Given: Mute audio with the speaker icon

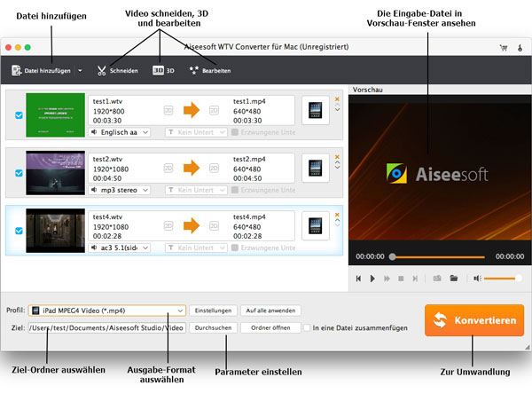Looking at the screenshot, I should [477, 279].
